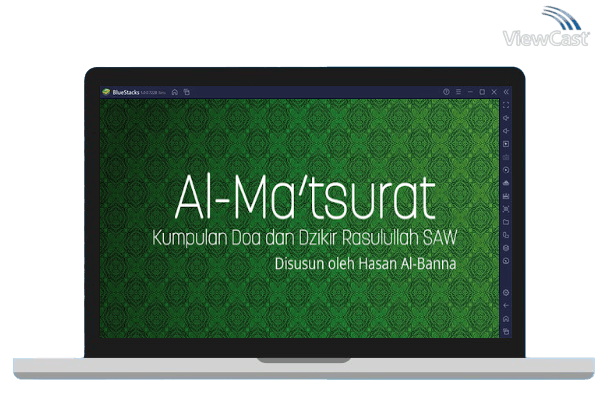
Task: Open the dimmed keyboard controls icon
Action: (506, 157)
